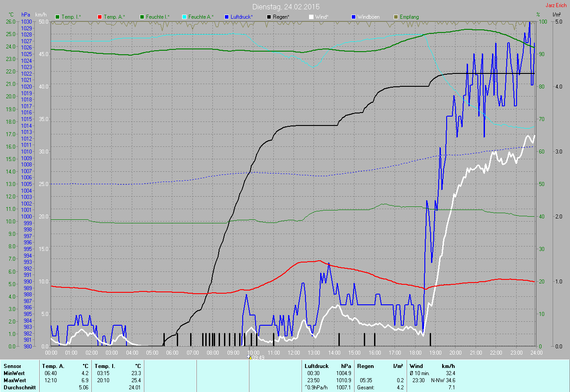Click the cyan Feuchte A.* legend swatch

[185, 17]
